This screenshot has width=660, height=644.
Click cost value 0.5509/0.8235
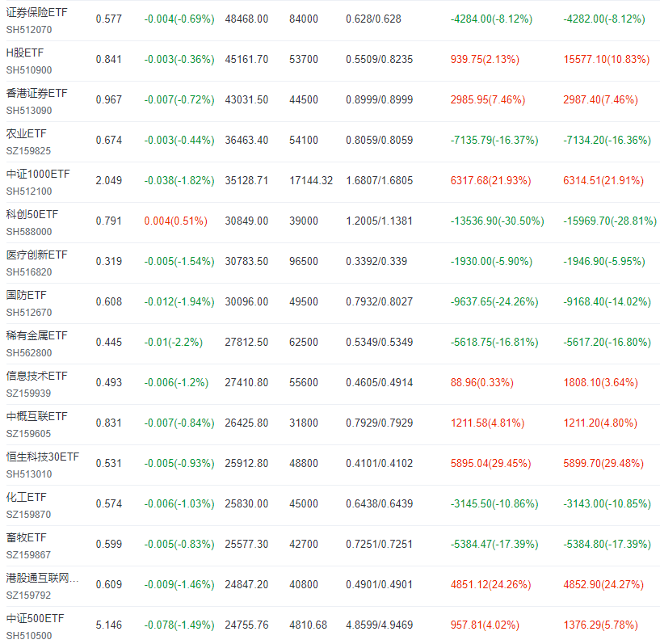[379, 60]
